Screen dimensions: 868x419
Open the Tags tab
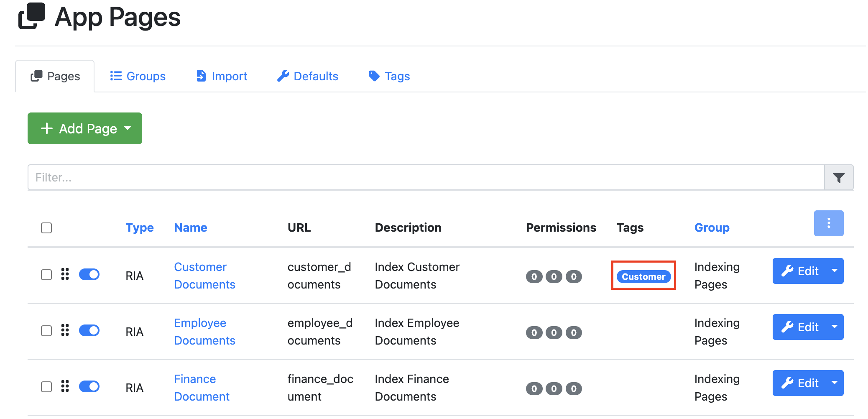tap(389, 76)
